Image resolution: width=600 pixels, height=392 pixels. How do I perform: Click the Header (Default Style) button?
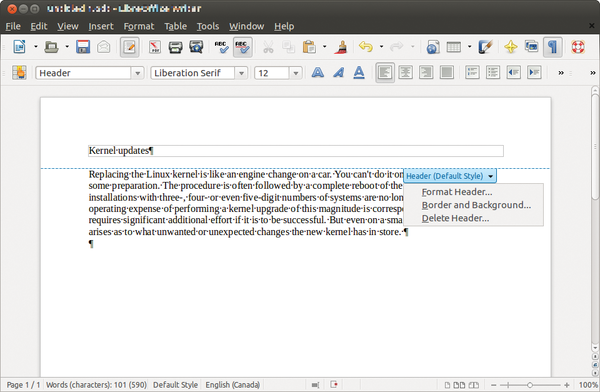pyautogui.click(x=450, y=176)
